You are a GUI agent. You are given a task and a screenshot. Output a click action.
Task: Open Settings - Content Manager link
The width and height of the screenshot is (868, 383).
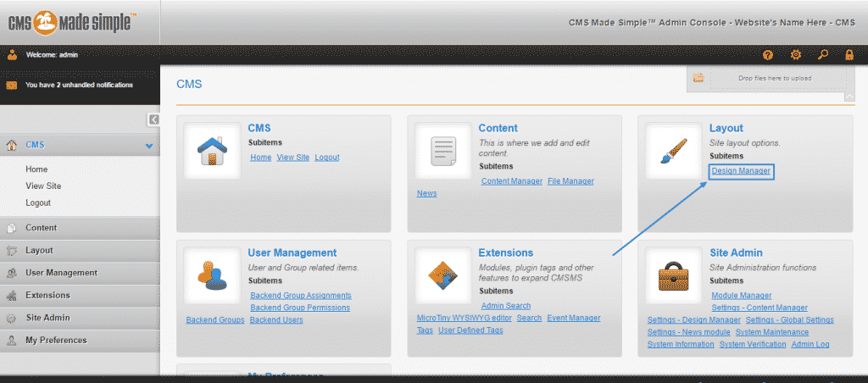pos(759,308)
